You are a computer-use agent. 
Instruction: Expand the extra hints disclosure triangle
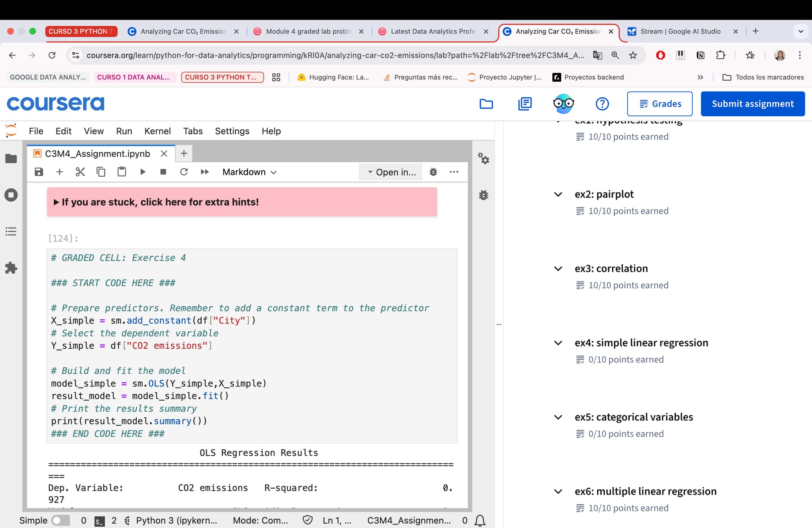[x=56, y=202]
